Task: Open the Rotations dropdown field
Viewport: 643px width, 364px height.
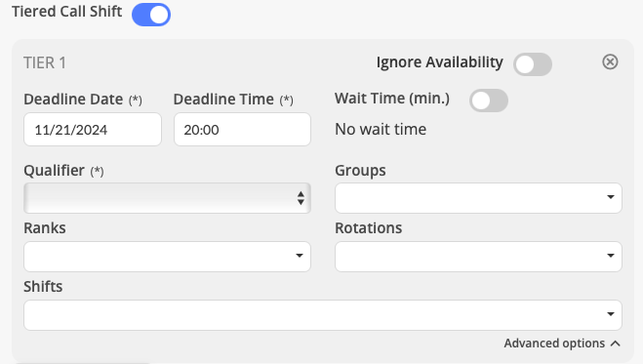Action: (478, 257)
